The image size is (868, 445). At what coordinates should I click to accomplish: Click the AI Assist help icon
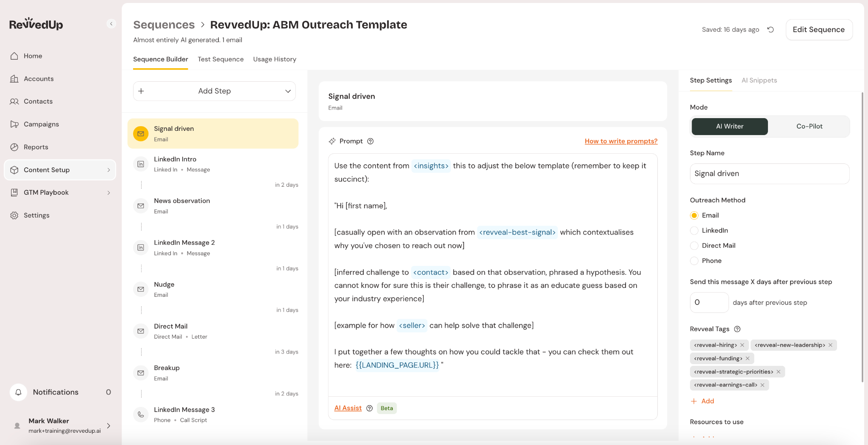click(x=370, y=408)
